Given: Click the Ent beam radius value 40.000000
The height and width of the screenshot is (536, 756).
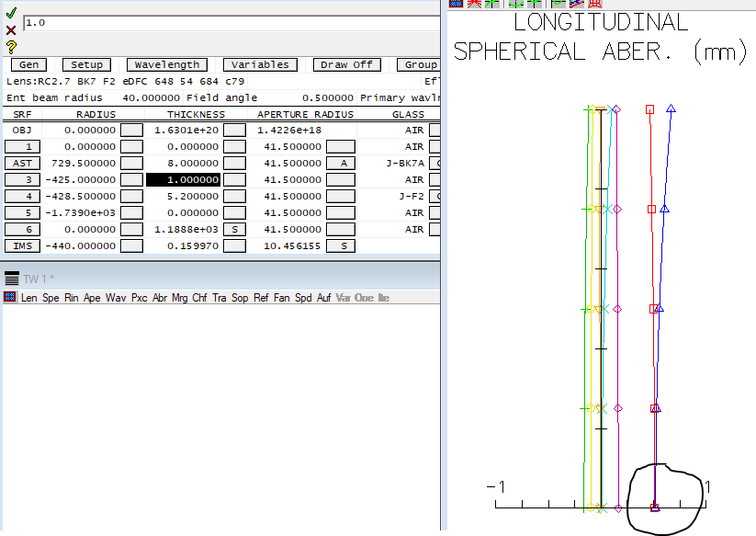Looking at the screenshot, I should pyautogui.click(x=151, y=98).
